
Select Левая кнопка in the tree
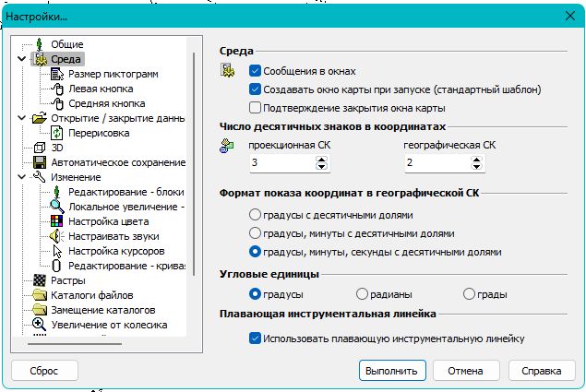(x=101, y=89)
